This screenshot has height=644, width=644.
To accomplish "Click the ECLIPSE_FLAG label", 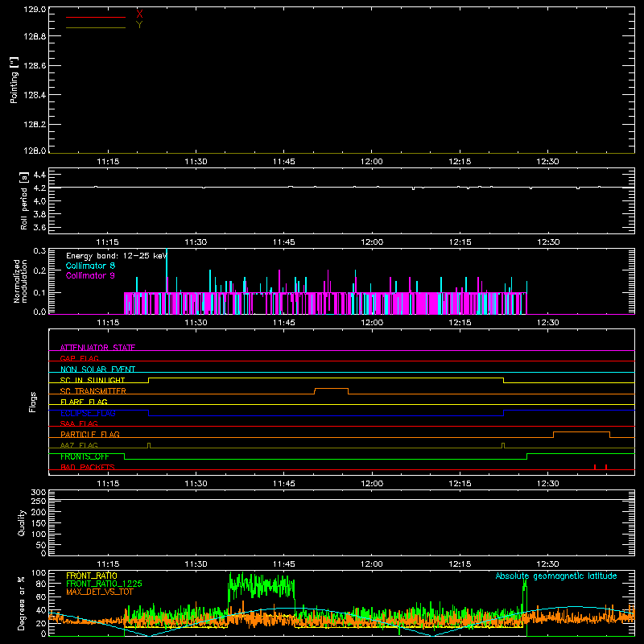I will [88, 413].
